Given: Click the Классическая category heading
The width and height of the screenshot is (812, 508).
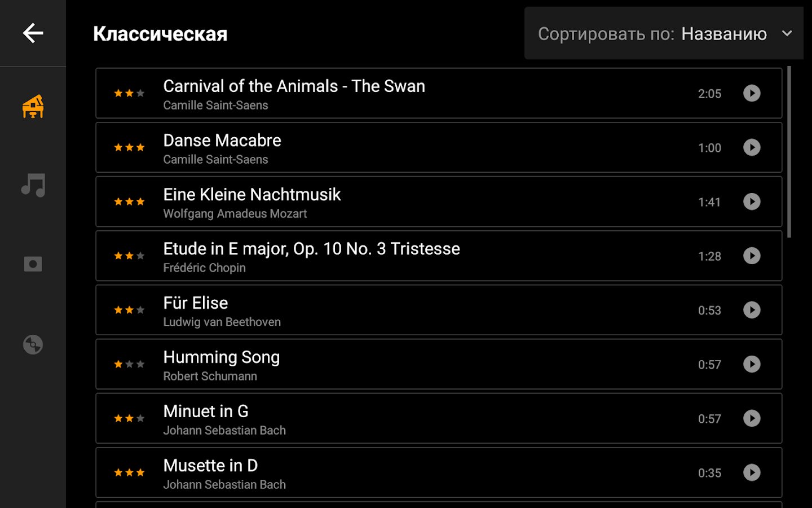Looking at the screenshot, I should pyautogui.click(x=160, y=34).
